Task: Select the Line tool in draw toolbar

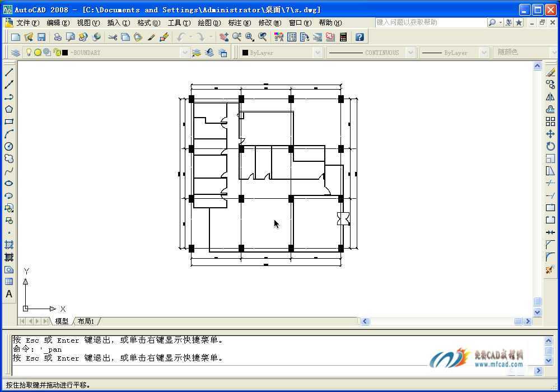Action: [x=9, y=72]
